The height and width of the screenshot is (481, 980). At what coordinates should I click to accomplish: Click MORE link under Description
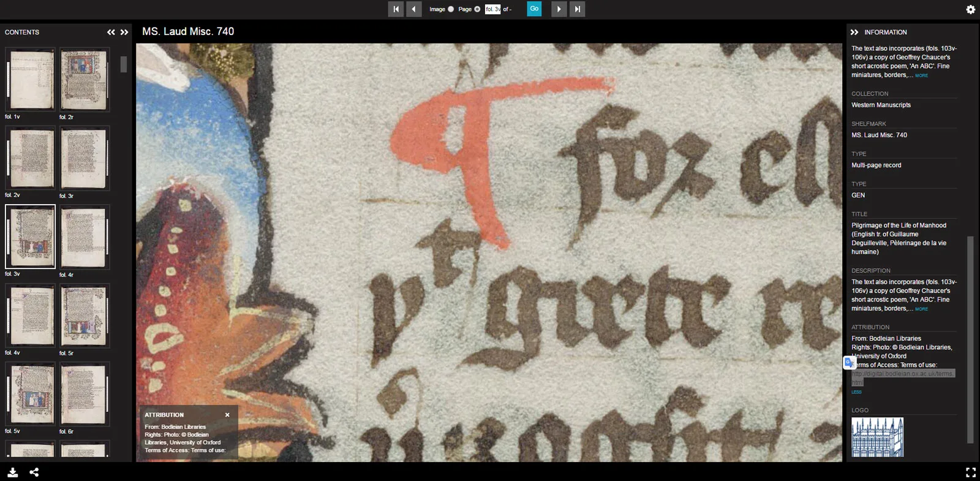pos(921,309)
